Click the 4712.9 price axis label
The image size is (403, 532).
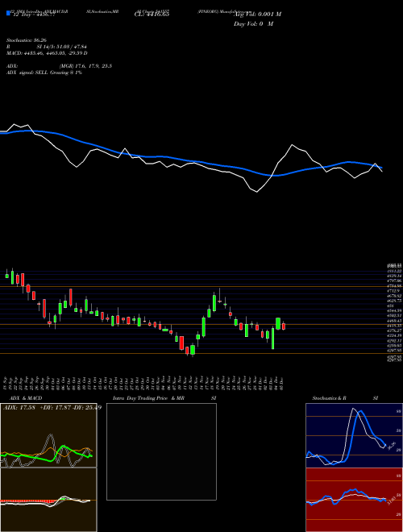[394, 291]
